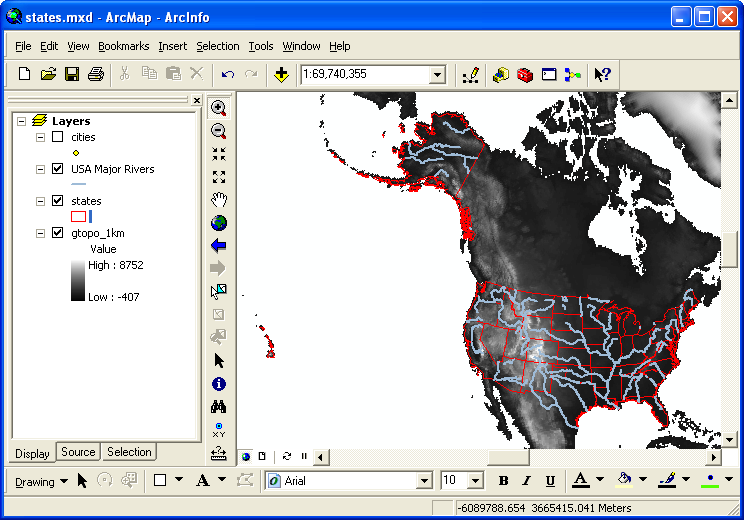744x520 pixels.
Task: Select the Zoom In tool
Action: 219,108
